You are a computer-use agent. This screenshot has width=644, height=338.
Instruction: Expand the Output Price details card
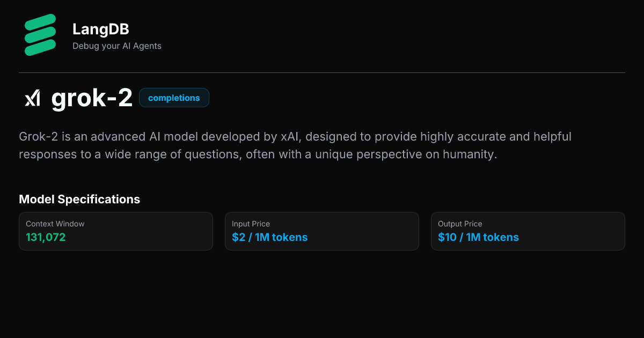pyautogui.click(x=528, y=231)
